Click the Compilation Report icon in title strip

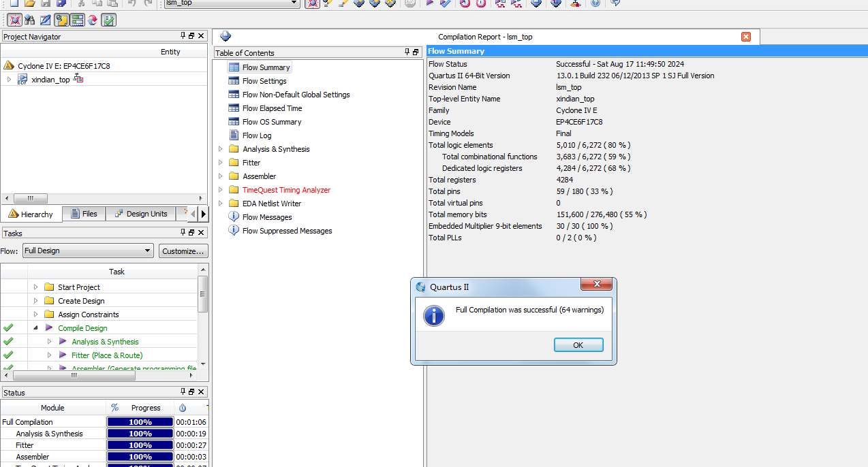coord(226,37)
